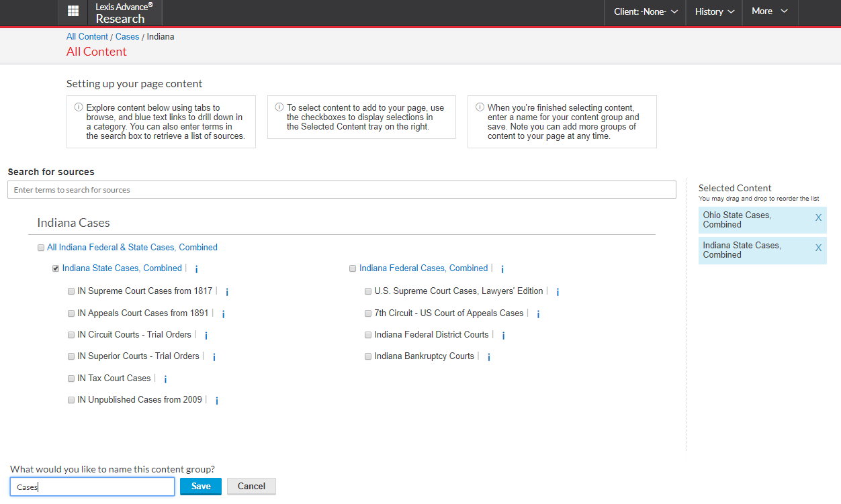Show info for Indiana Federal District Courts
841x504 pixels.
pyautogui.click(x=503, y=336)
